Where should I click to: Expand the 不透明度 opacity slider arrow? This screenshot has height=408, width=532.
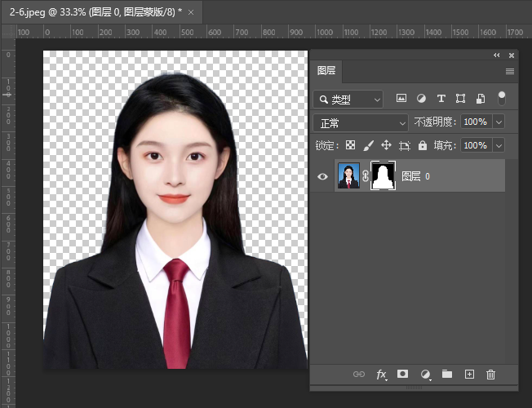point(499,122)
